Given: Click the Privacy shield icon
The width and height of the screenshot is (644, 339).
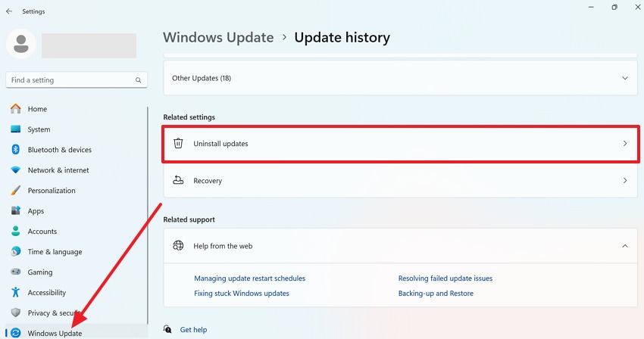Looking at the screenshot, I should pyautogui.click(x=16, y=313).
